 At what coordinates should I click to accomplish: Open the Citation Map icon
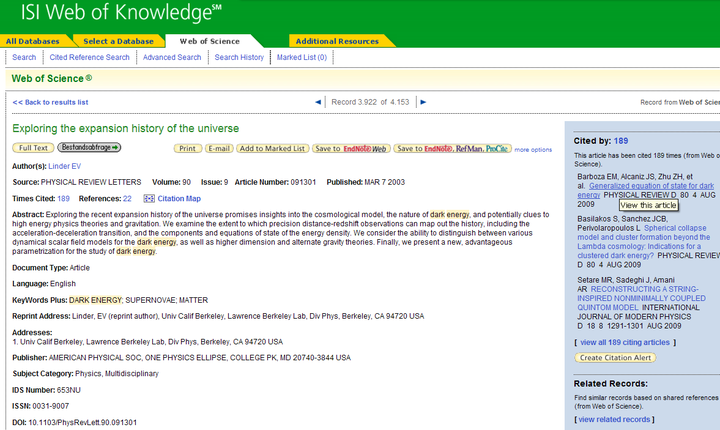tap(149, 198)
